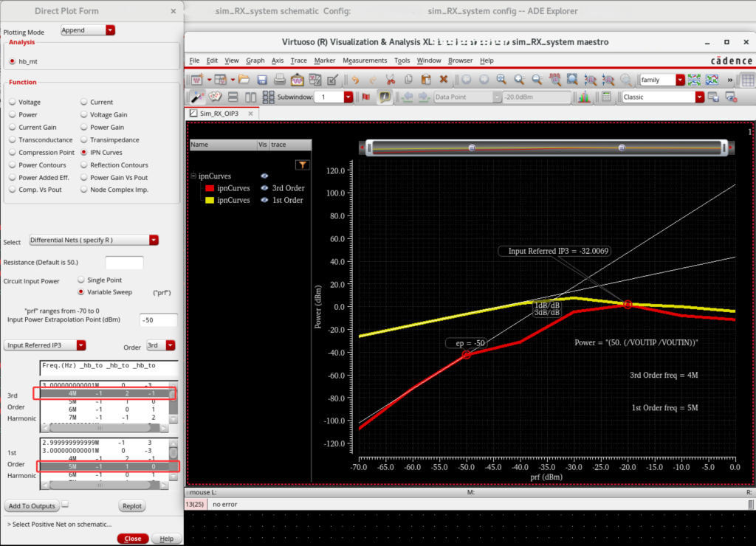Screen dimensions: 756x546
Task: Close the Sim_RX_OIP3 tab
Action: pos(251,113)
